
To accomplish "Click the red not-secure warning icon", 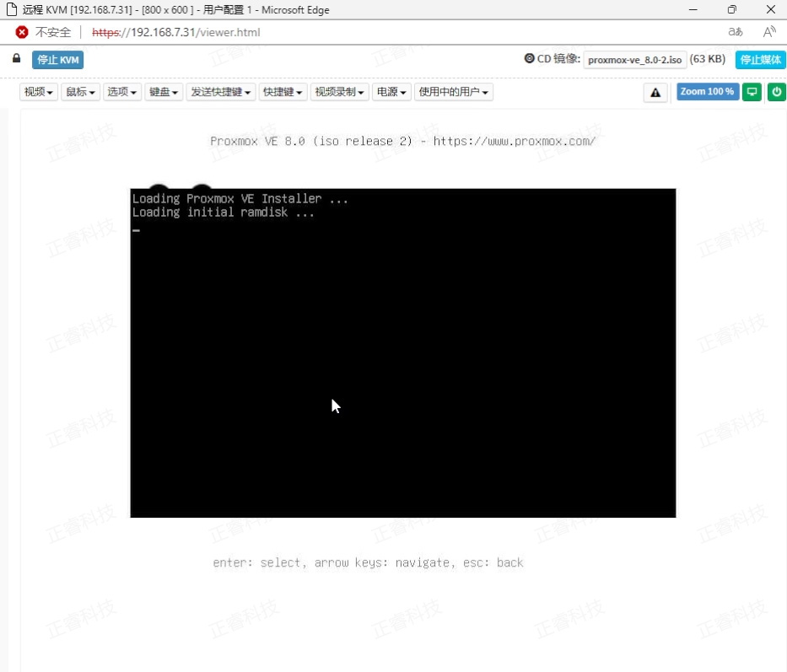I will click(x=22, y=33).
